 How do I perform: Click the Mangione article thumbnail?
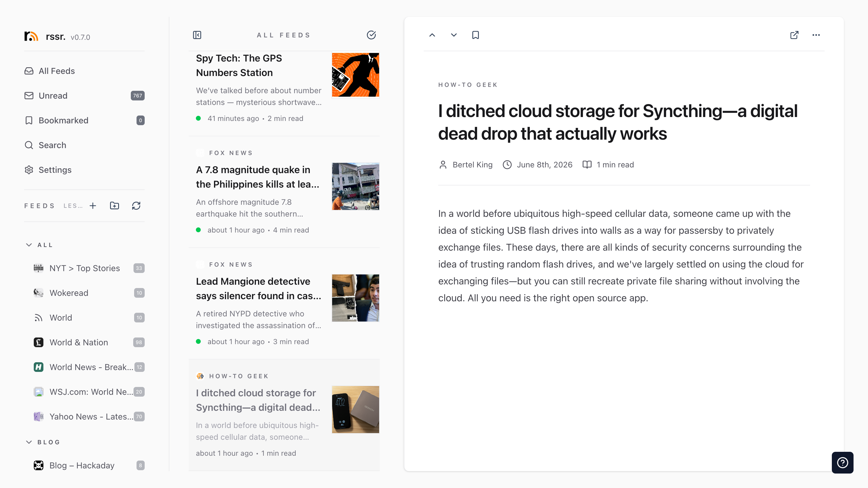click(x=356, y=298)
